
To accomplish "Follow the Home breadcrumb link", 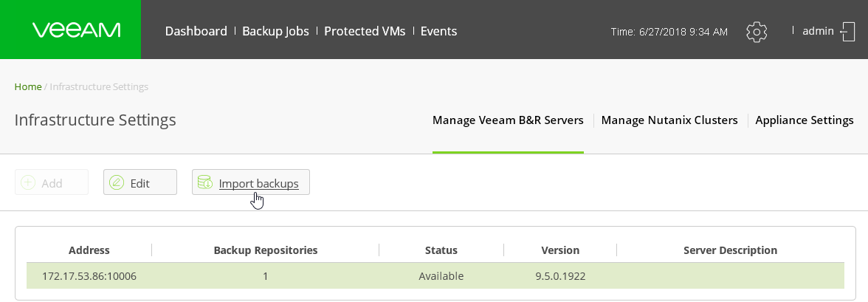I will coord(28,86).
